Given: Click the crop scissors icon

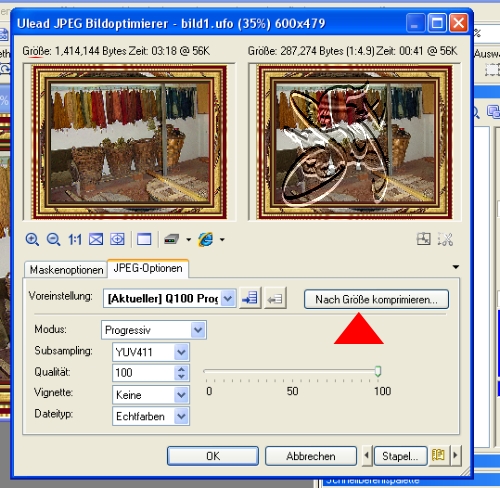Looking at the screenshot, I should 445,239.
